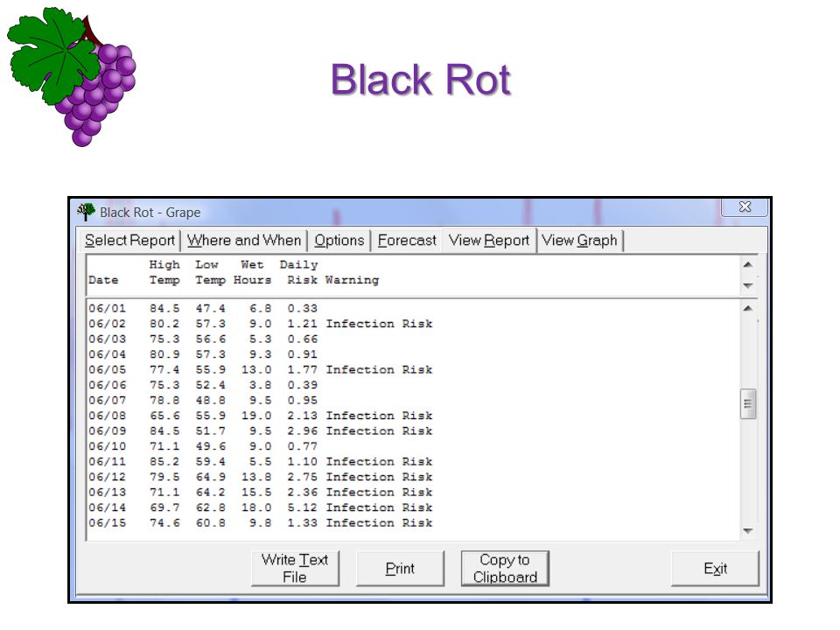Switch to the View Graph tab

pyautogui.click(x=579, y=241)
